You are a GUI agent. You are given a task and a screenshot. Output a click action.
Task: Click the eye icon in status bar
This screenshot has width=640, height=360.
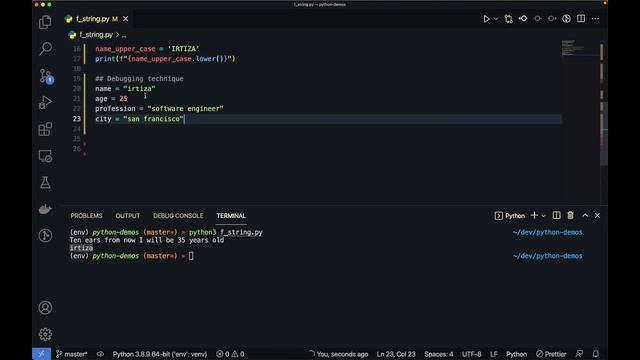point(100,354)
